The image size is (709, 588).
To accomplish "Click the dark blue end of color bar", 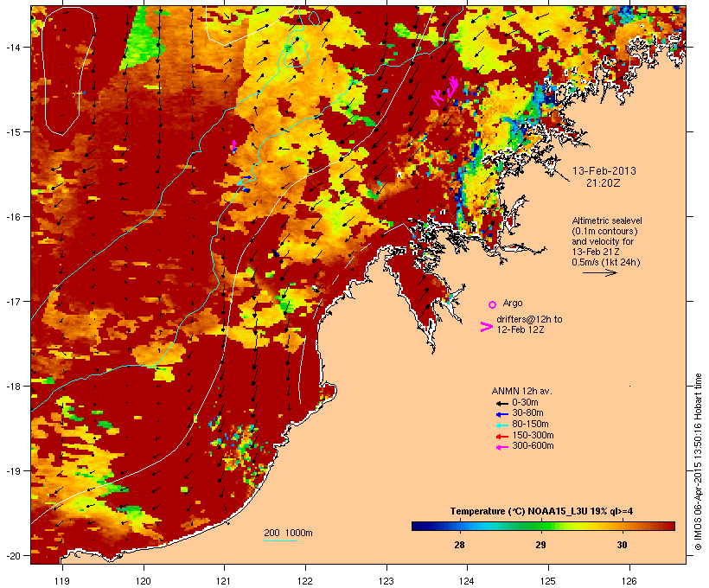I will pos(417,526).
